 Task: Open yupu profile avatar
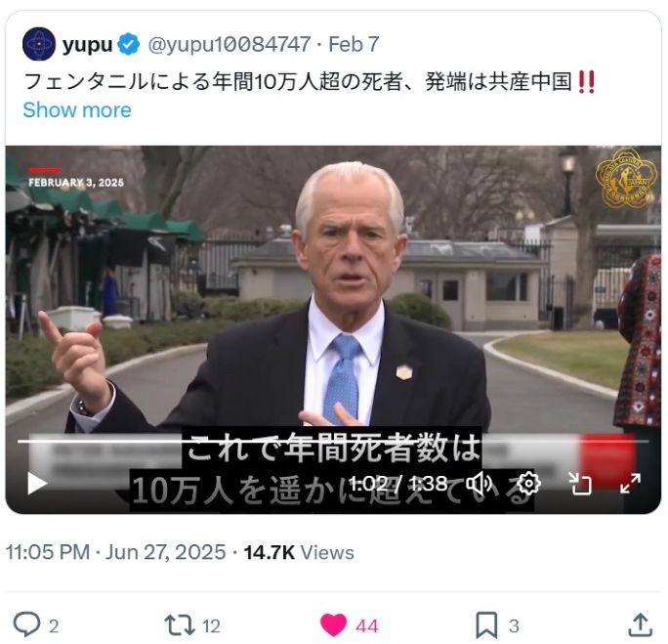point(39,44)
